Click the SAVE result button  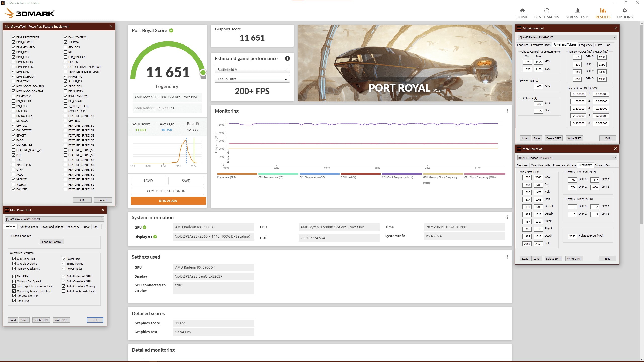tap(186, 181)
